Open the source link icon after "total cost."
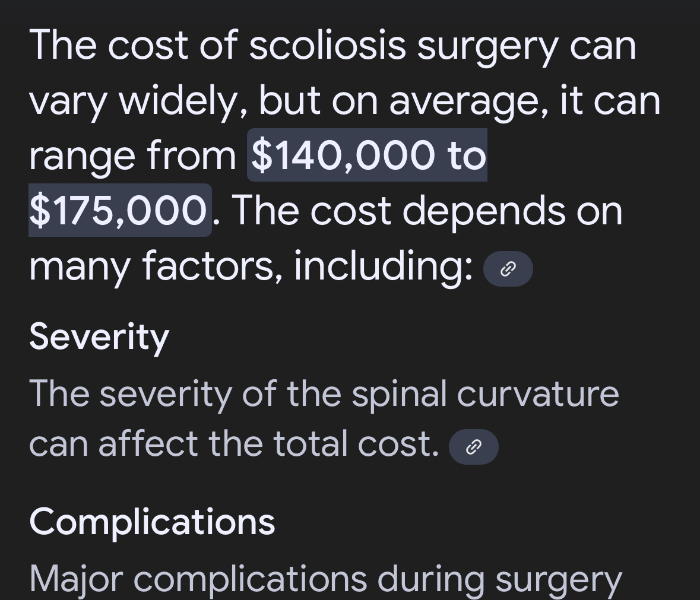Image resolution: width=700 pixels, height=600 pixels. click(473, 447)
